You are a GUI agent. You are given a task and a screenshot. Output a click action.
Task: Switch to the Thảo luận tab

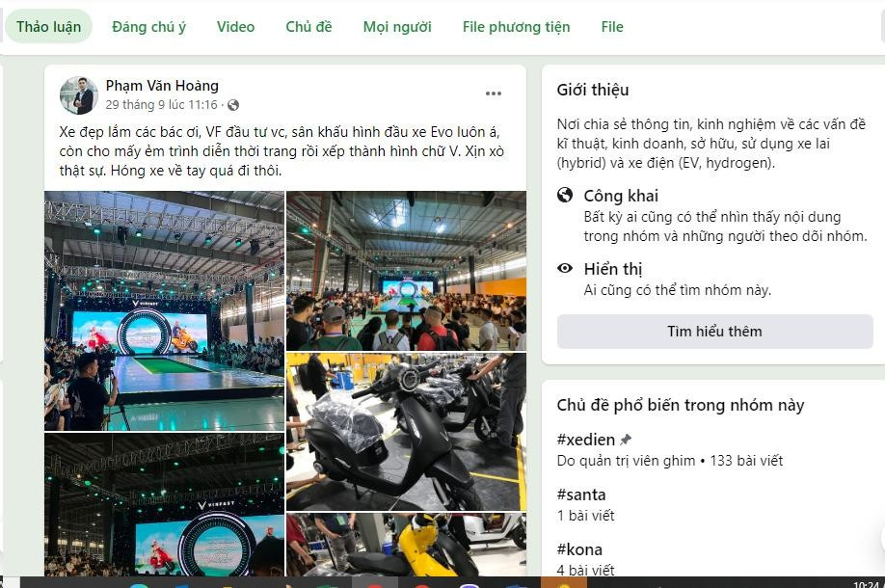48,27
